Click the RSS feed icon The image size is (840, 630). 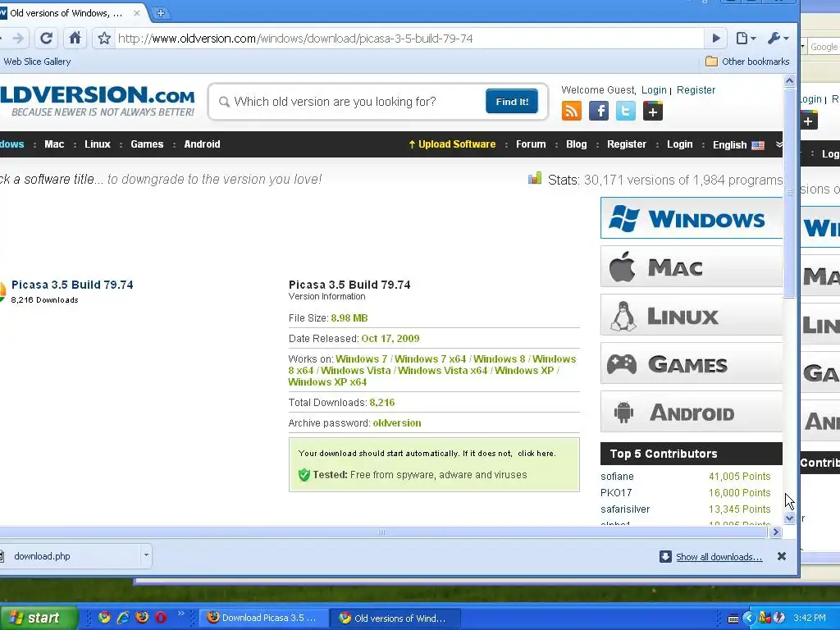coord(572,111)
